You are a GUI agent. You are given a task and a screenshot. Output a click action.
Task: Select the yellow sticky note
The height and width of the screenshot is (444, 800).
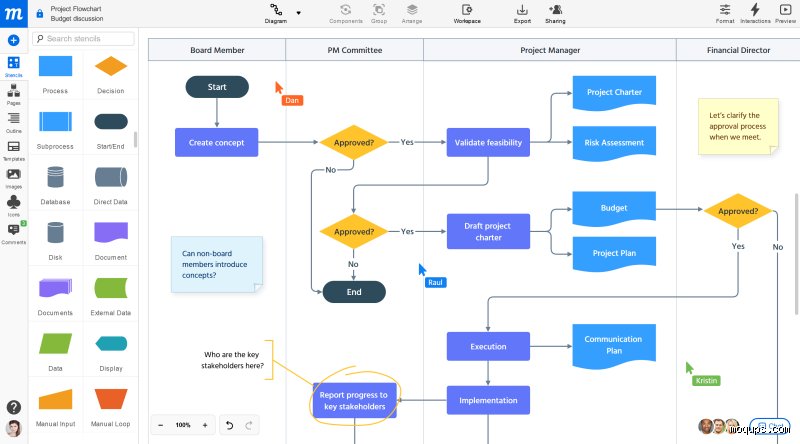click(738, 127)
